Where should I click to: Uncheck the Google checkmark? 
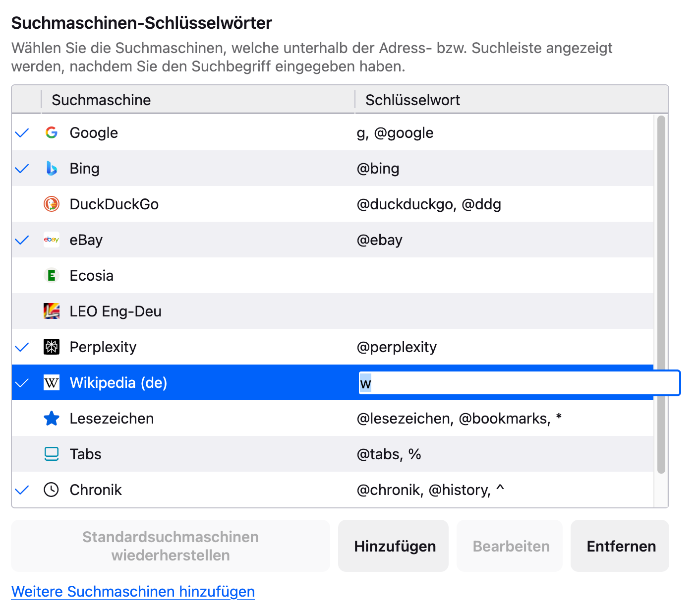(x=22, y=133)
